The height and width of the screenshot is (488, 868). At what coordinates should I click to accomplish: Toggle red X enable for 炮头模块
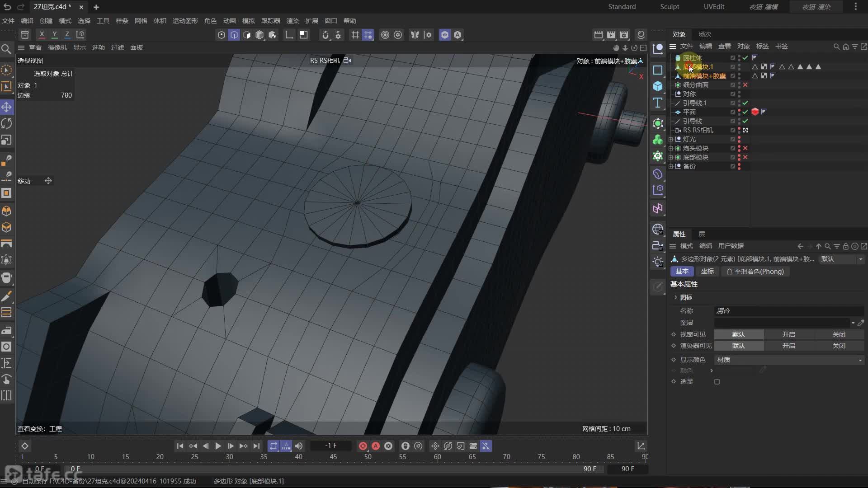[745, 148]
